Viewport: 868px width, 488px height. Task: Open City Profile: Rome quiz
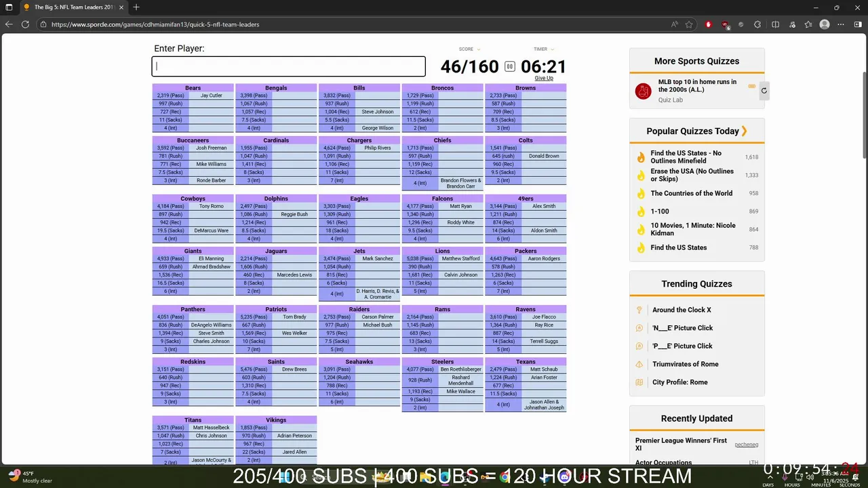pyautogui.click(x=679, y=382)
